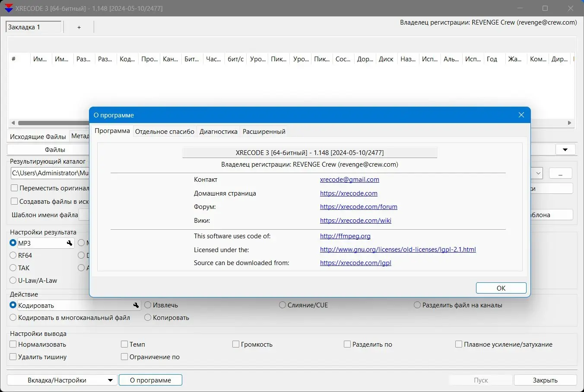This screenshot has height=392, width=584.
Task: Click the Кан... column header
Action: (171, 59)
